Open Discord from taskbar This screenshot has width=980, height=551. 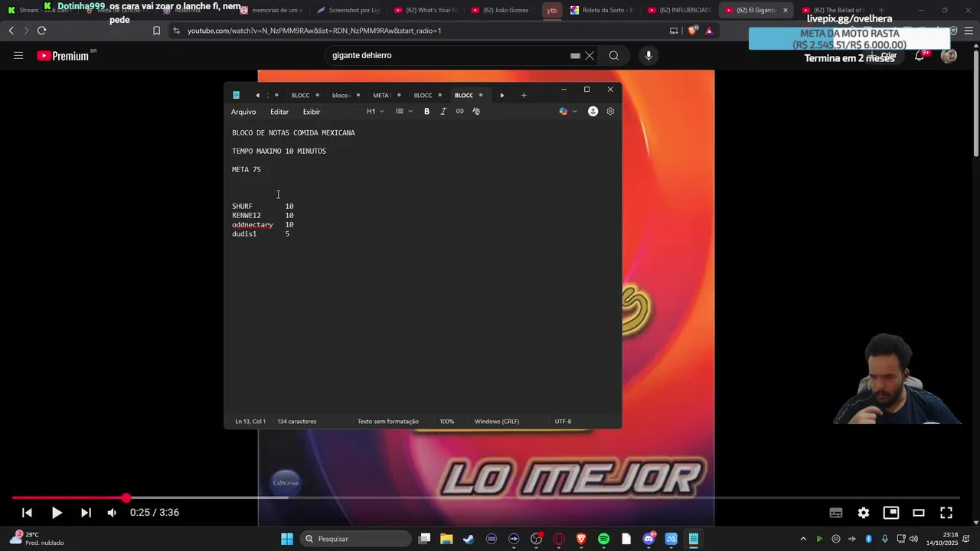point(649,539)
